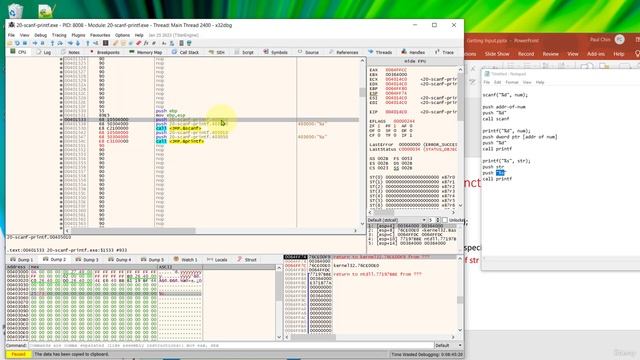Switch to the Script tab

point(244,52)
